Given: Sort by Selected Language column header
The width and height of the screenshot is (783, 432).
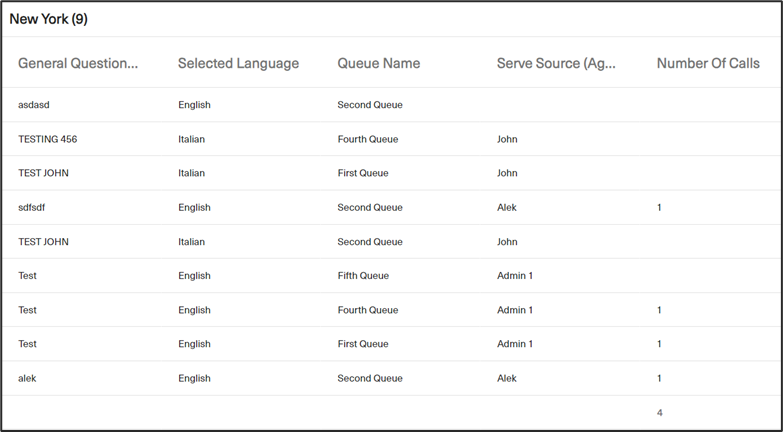Looking at the screenshot, I should click(x=238, y=63).
